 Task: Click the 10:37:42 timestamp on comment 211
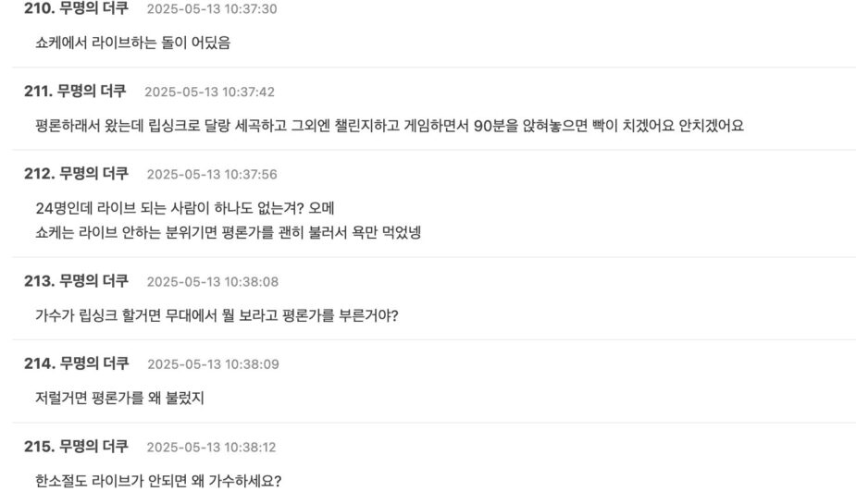(x=209, y=92)
